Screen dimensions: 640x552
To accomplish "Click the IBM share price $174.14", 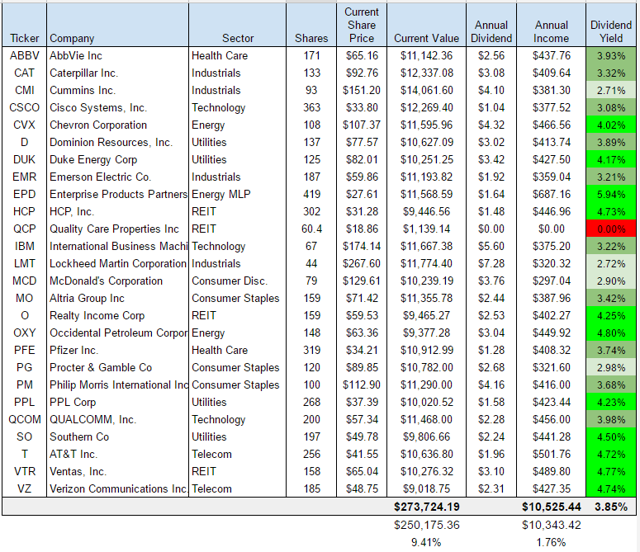I will point(361,246).
